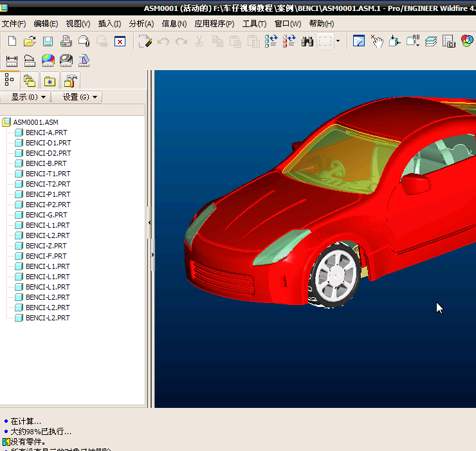Open the 工具(T) menu

click(254, 24)
